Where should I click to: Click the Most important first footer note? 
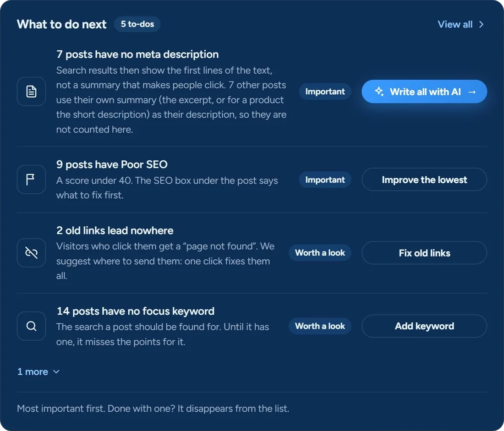[153, 409]
